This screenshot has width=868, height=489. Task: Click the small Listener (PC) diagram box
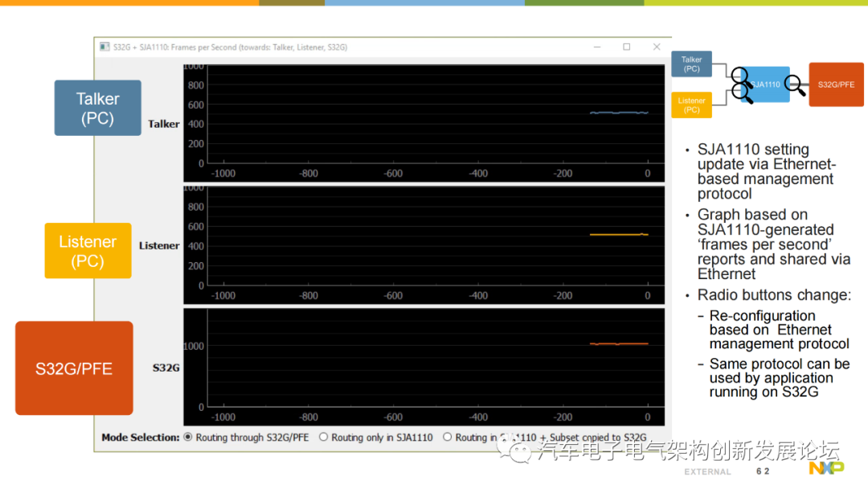click(691, 105)
